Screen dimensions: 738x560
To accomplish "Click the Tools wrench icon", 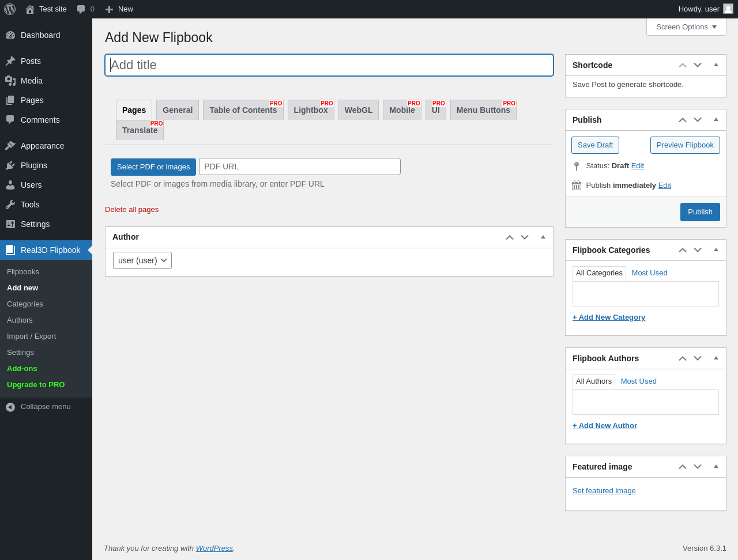I will 10,205.
